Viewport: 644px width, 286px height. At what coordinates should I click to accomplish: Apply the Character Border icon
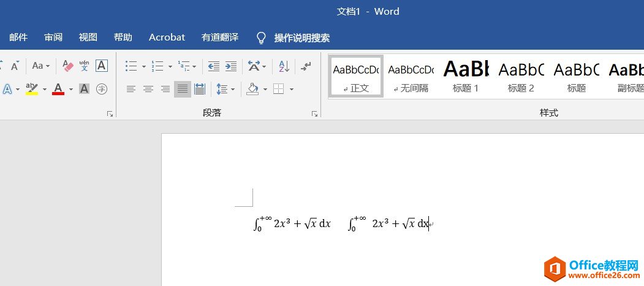pyautogui.click(x=102, y=66)
